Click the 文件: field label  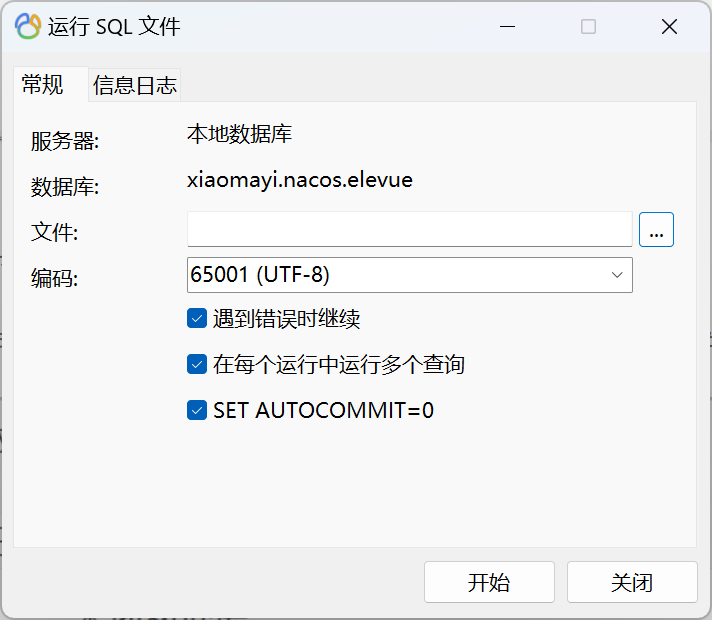coord(54,232)
